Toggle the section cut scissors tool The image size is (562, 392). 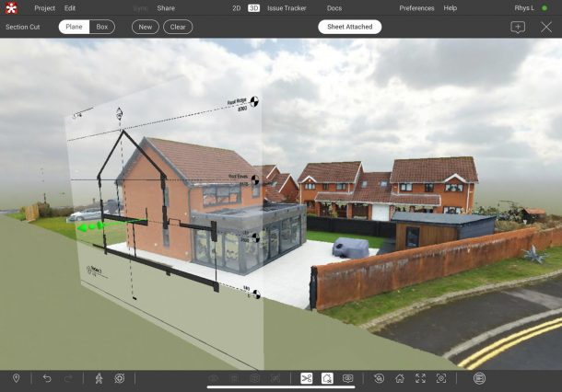click(x=306, y=378)
